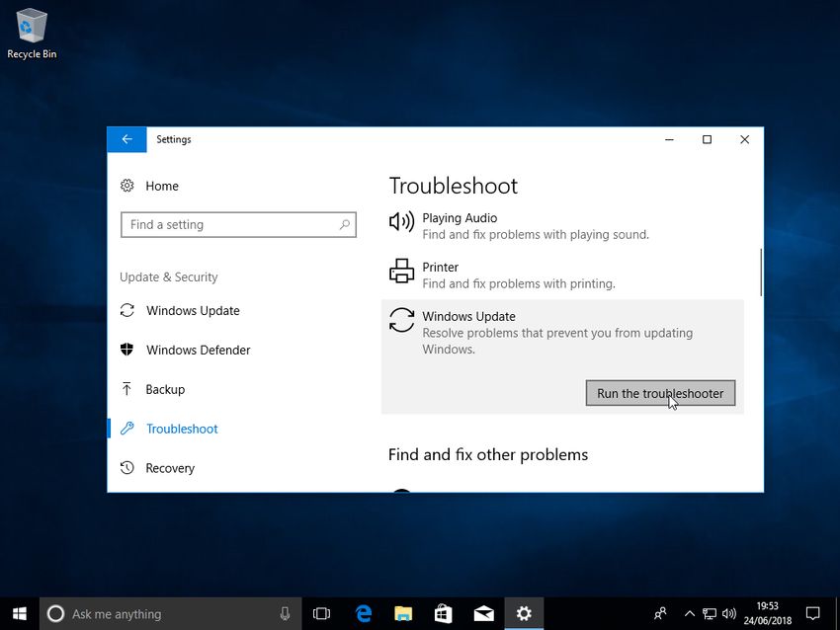Launch Microsoft Edge from the taskbar

[x=364, y=613]
